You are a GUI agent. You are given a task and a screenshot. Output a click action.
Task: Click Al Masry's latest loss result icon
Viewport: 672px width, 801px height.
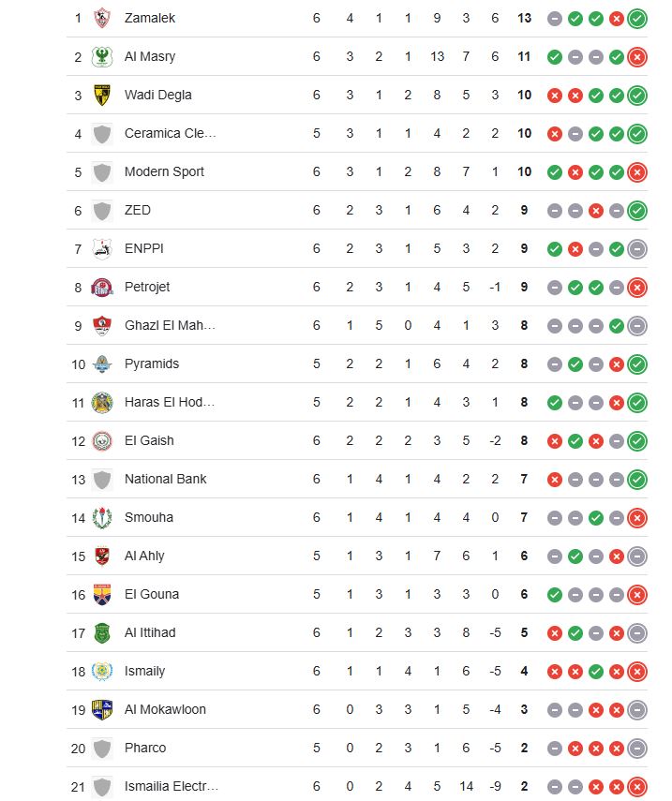point(637,57)
